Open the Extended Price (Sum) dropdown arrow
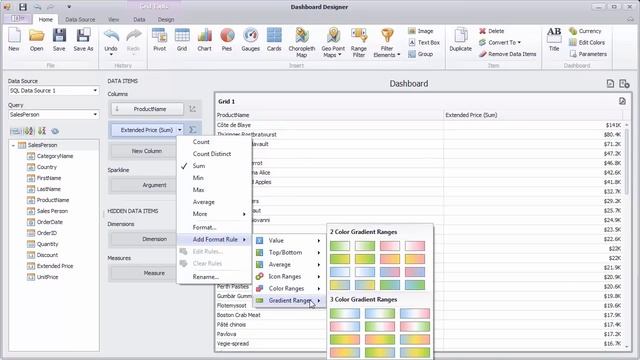Viewport: 640px width, 360px height. pos(180,130)
